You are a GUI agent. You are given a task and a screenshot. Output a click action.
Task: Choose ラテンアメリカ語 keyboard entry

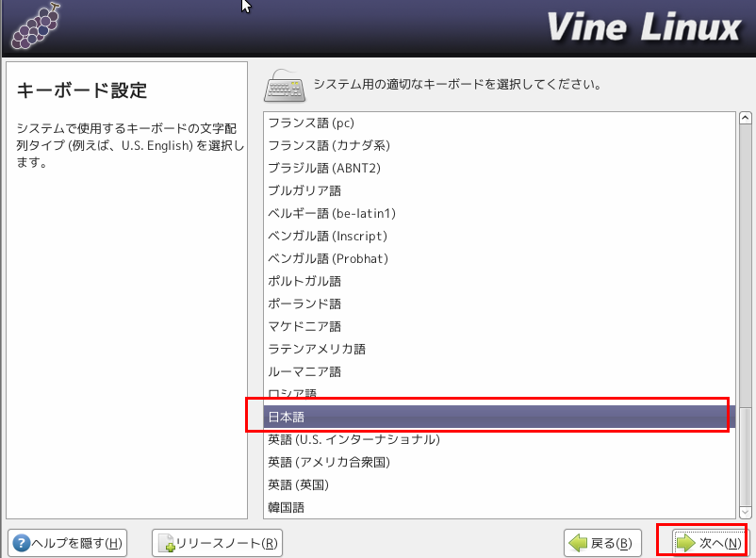click(x=500, y=349)
